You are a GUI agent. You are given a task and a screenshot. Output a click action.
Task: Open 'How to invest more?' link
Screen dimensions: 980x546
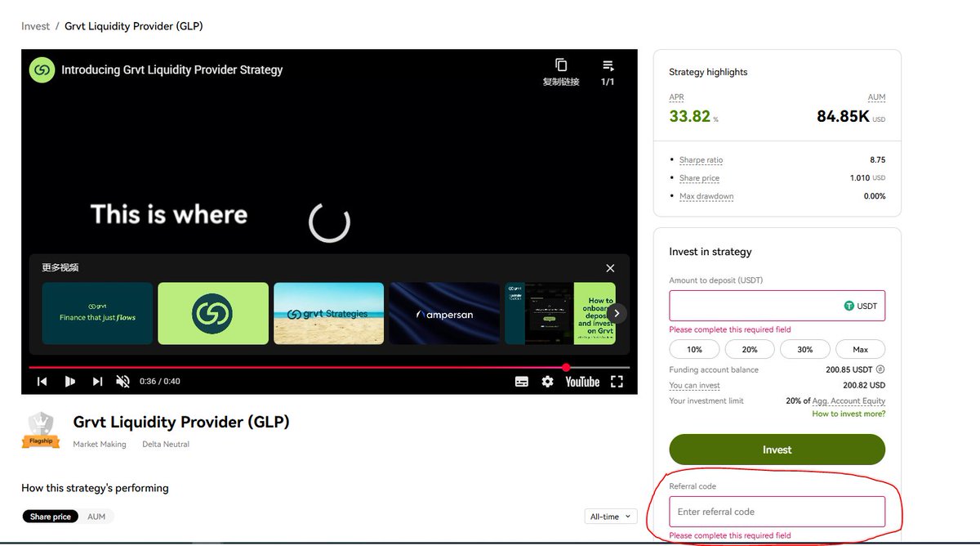(849, 414)
